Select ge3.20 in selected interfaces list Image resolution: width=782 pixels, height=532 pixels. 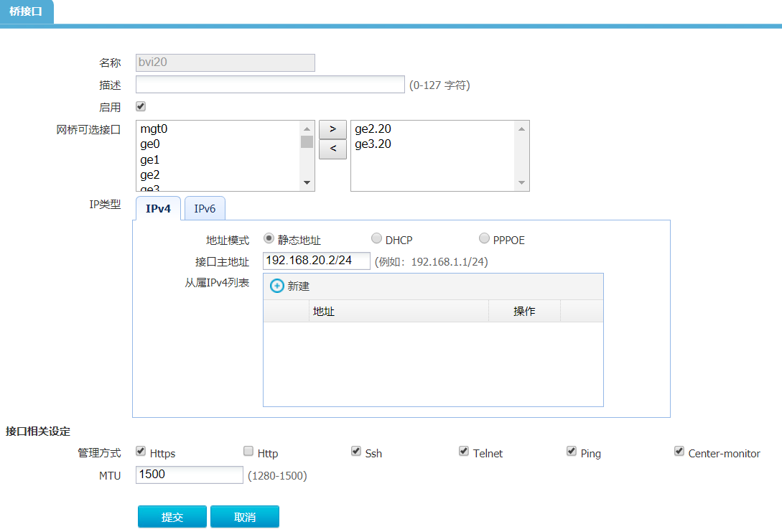point(432,144)
